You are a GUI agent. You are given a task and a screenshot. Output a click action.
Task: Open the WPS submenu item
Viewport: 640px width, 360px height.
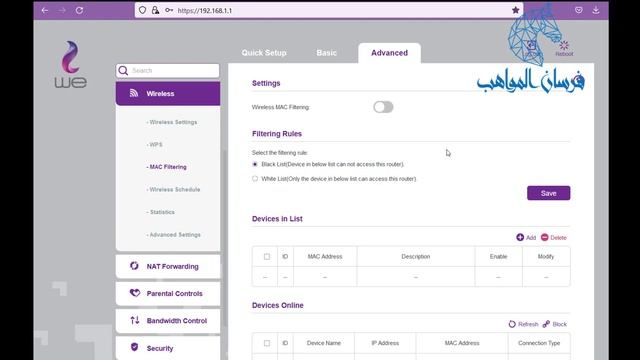pyautogui.click(x=154, y=144)
